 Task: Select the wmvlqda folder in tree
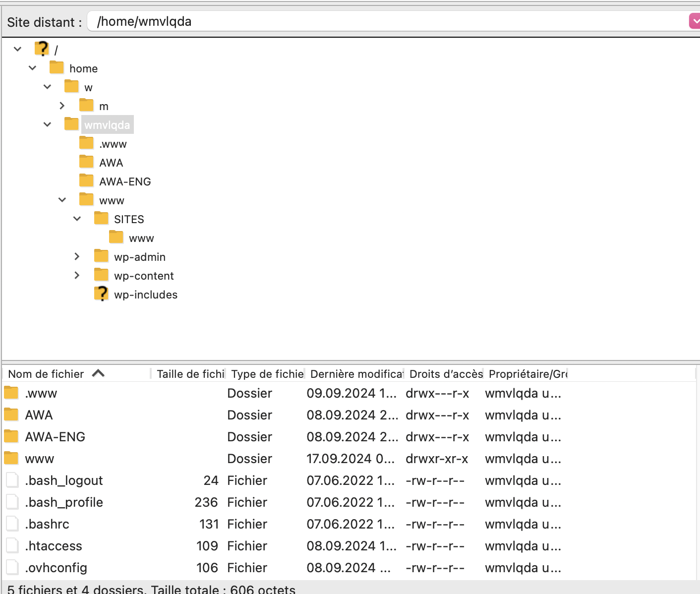coord(107,125)
